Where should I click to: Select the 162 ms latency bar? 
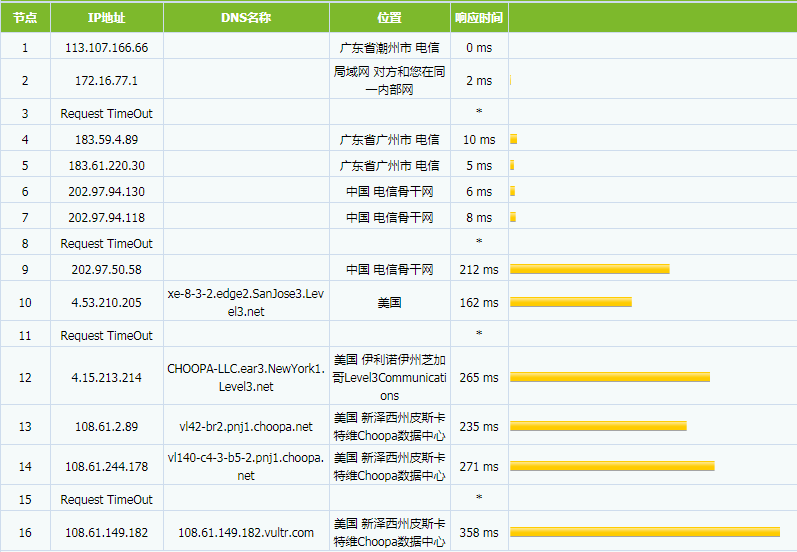pos(570,302)
